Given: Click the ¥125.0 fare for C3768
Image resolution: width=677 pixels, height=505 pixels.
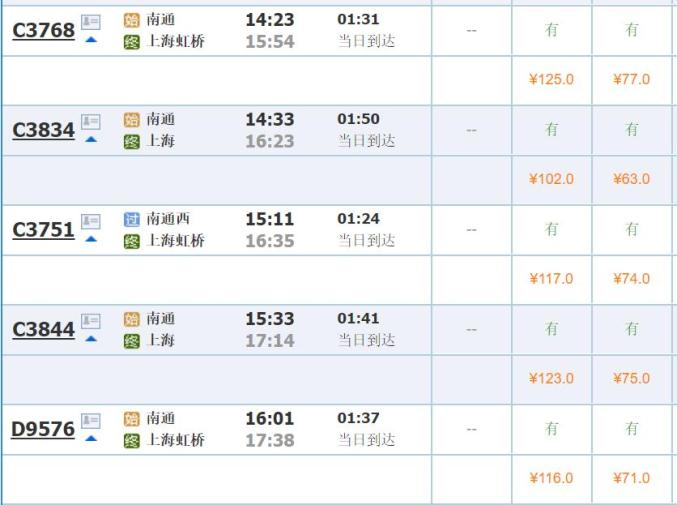Looking at the screenshot, I should pyautogui.click(x=551, y=79).
